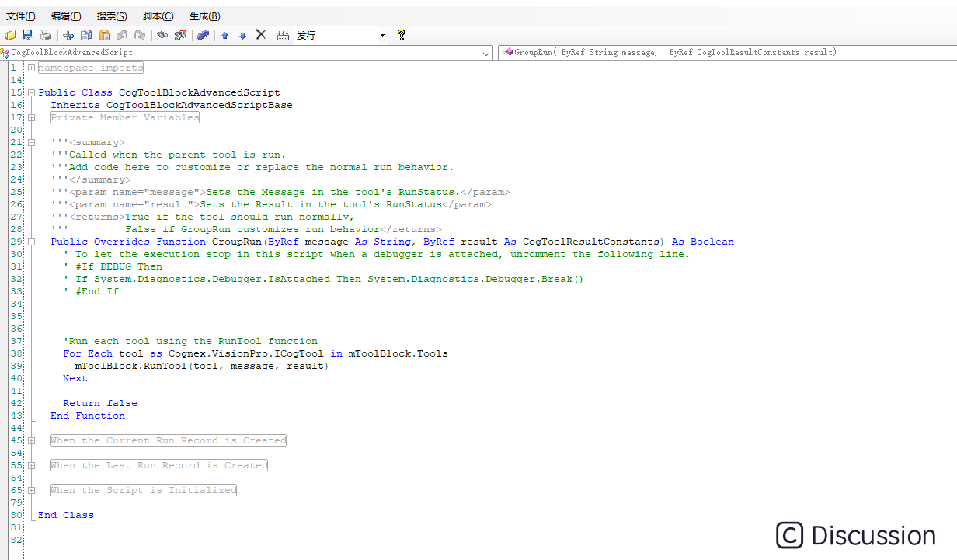957x560 pixels.
Task: Expand the namespace imports region
Action: 31,68
